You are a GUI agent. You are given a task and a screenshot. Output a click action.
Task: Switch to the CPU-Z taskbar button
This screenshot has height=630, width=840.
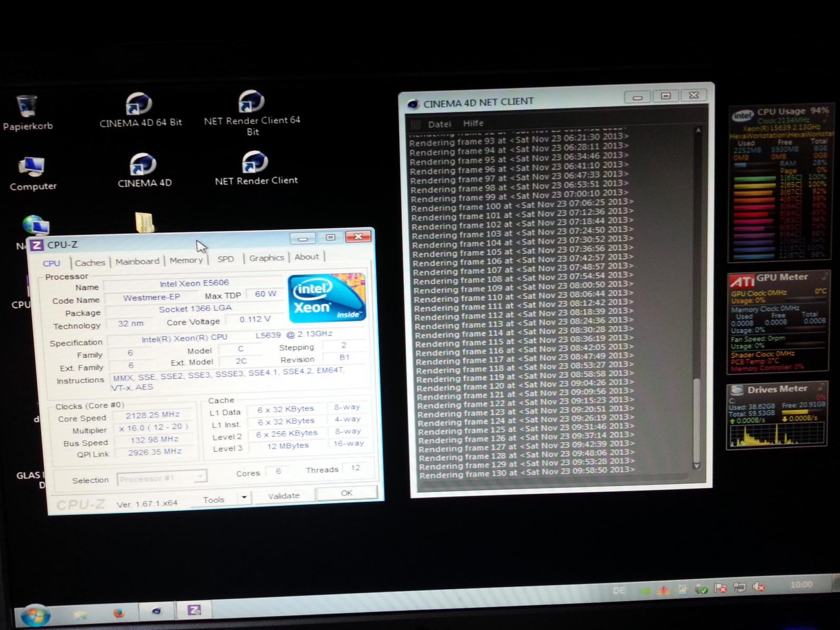pos(194,610)
